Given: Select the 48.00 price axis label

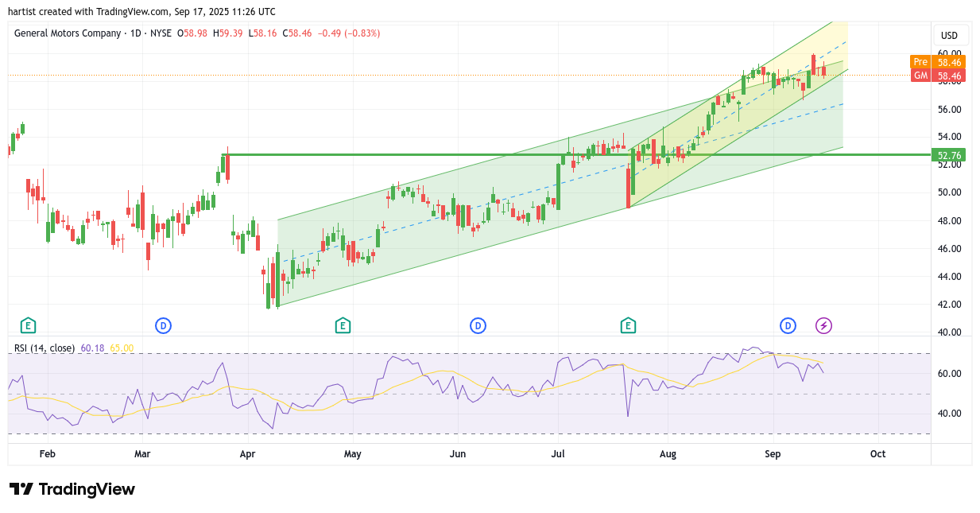Looking at the screenshot, I should [949, 221].
